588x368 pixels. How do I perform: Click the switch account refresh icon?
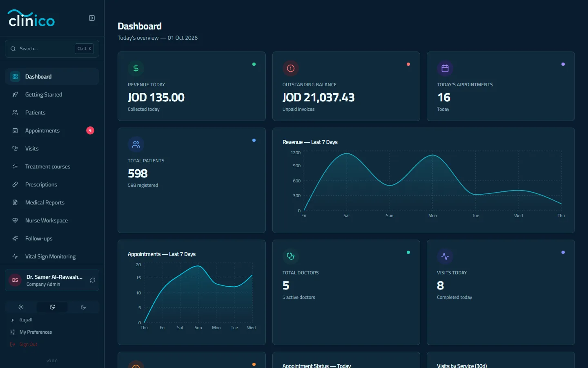point(93,280)
